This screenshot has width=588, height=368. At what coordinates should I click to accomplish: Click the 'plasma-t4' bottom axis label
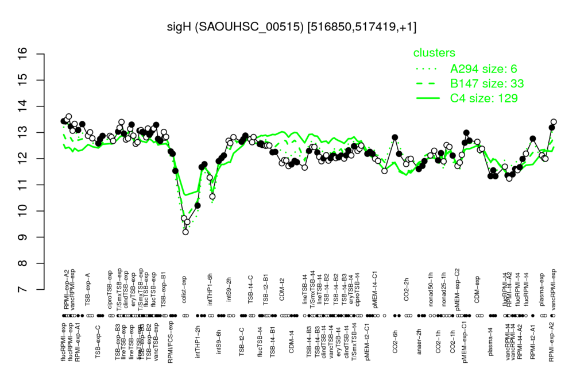pos(490,341)
